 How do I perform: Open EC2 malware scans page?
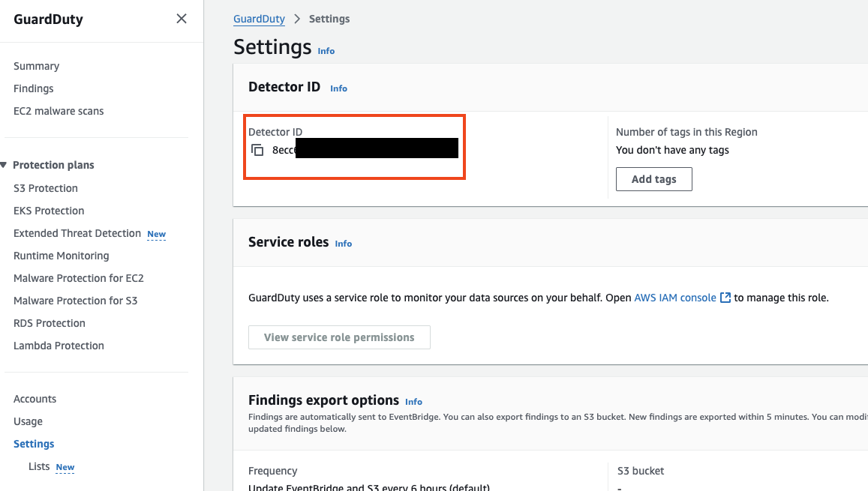(x=59, y=111)
